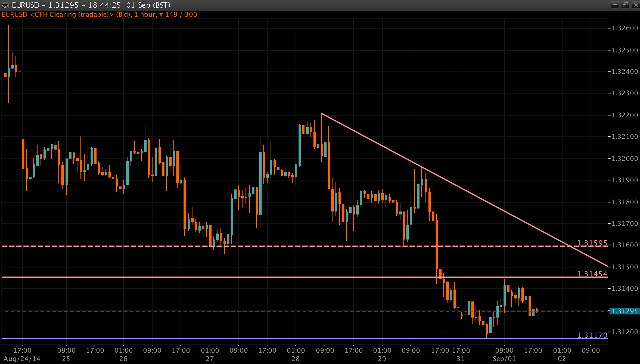This screenshot has width=640, height=364.
Task: Click the Sep/01 label on the time axis
Action: pos(504,358)
